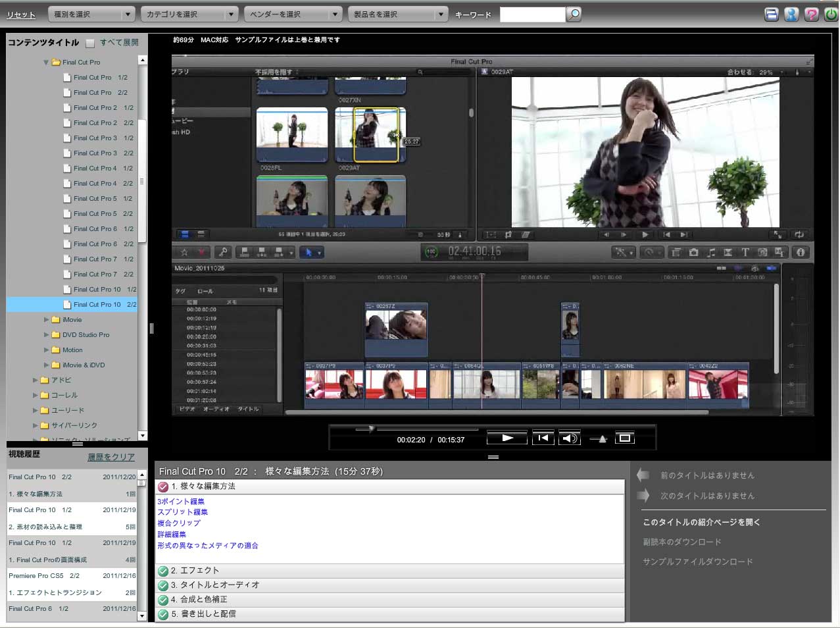Click the green power logout icon
Viewport: 840px width, 628px height.
coord(831,14)
